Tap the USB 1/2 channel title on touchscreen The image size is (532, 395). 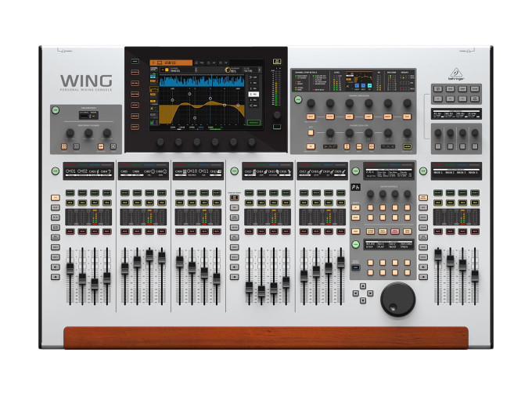170,62
